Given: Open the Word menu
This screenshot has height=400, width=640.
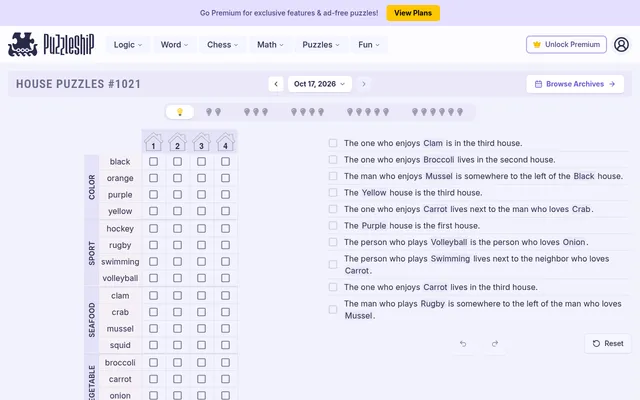Looking at the screenshot, I should (x=174, y=45).
